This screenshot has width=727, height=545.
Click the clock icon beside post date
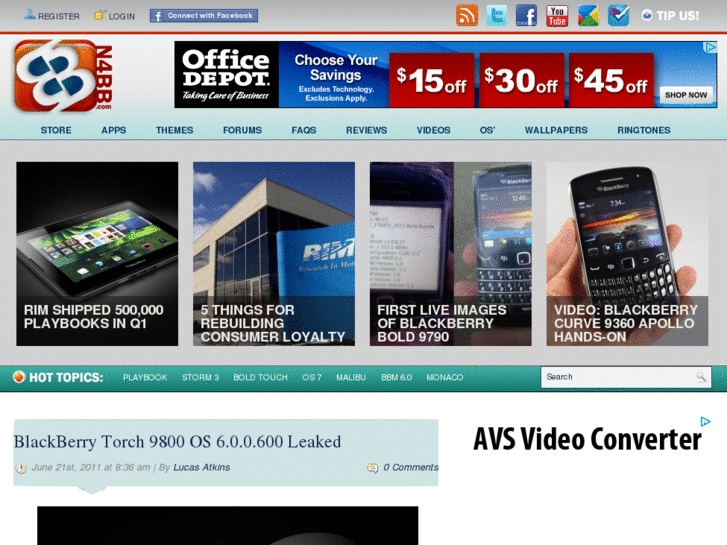tap(21, 468)
